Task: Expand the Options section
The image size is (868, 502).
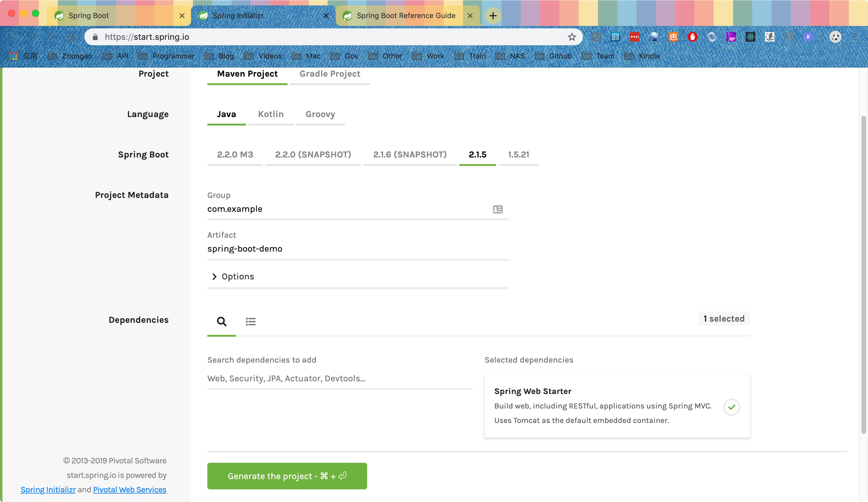Action: tap(233, 277)
